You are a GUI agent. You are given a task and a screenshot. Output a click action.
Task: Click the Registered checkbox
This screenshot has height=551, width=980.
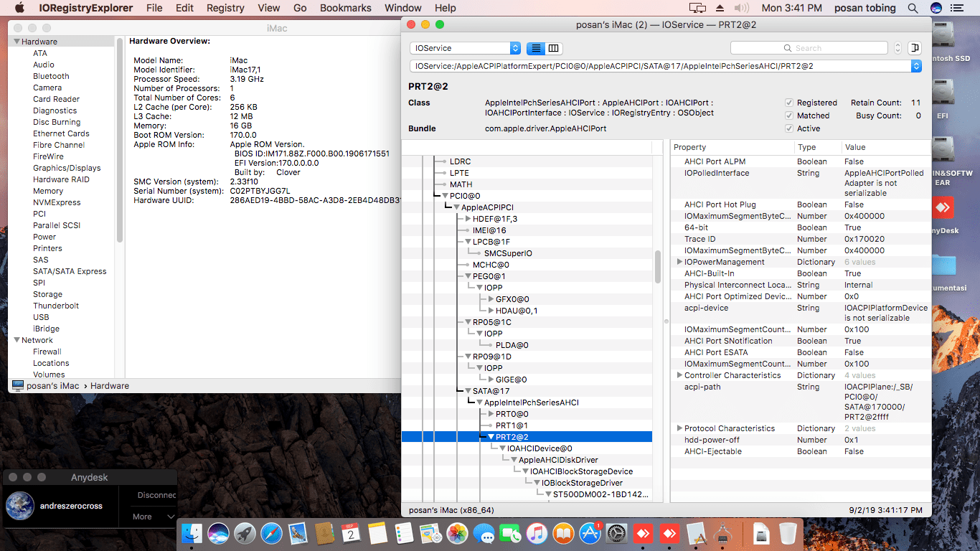(x=789, y=103)
